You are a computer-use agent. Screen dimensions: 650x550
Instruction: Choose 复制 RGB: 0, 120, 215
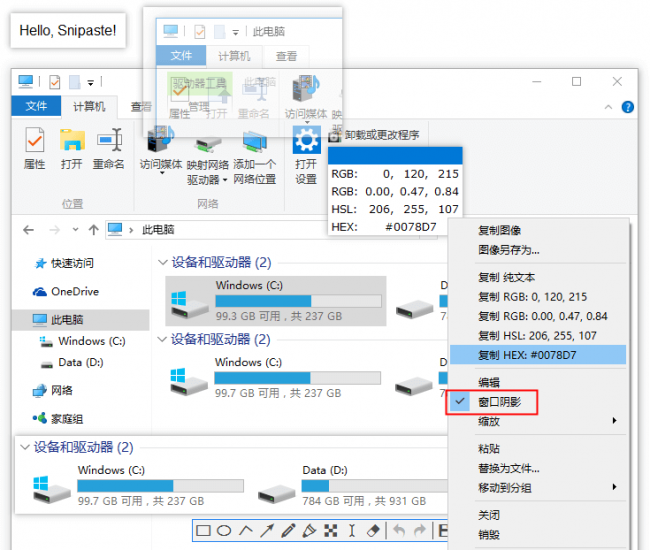[x=538, y=297]
